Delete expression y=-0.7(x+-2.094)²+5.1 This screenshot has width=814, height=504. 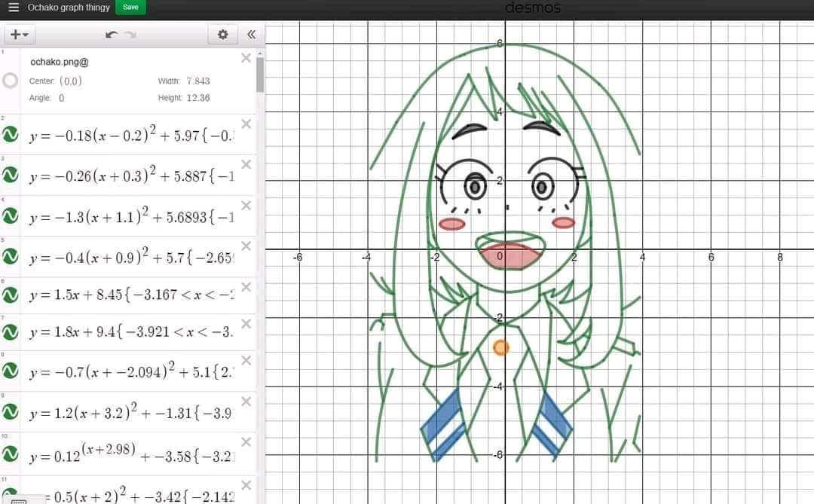pyautogui.click(x=246, y=360)
